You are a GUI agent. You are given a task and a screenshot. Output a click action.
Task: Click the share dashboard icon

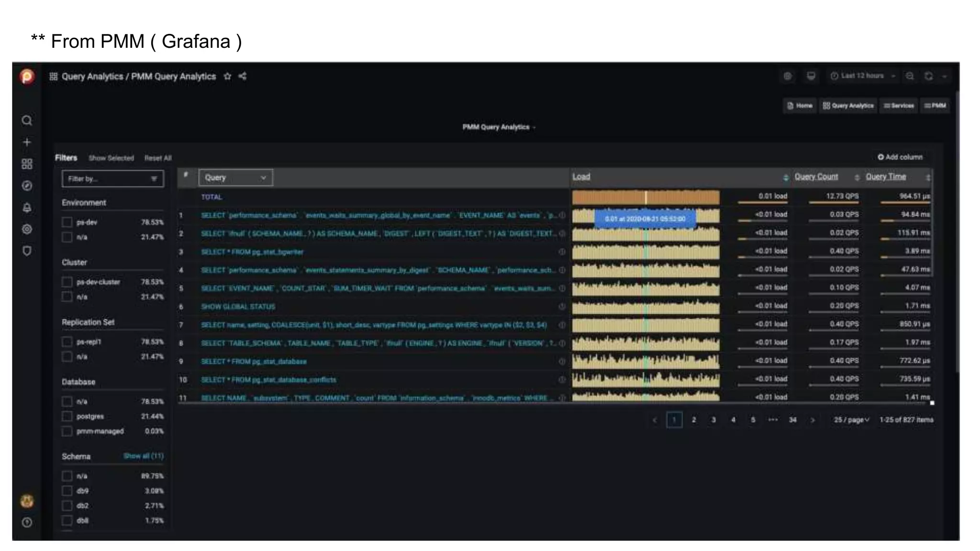tap(243, 77)
